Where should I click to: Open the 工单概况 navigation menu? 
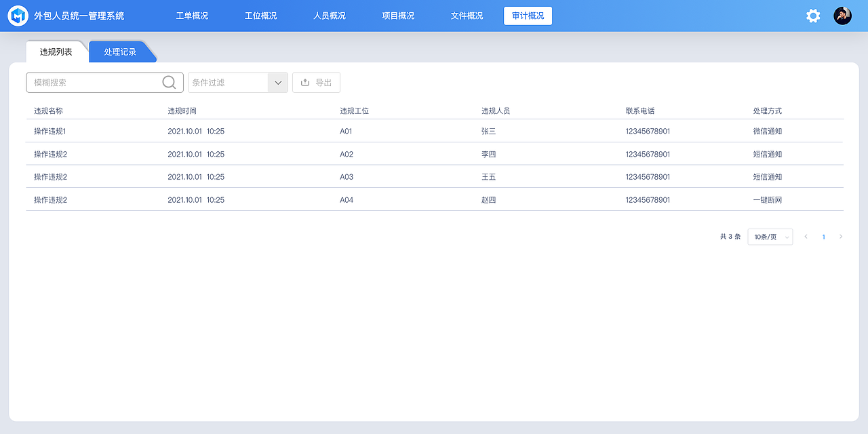click(192, 15)
